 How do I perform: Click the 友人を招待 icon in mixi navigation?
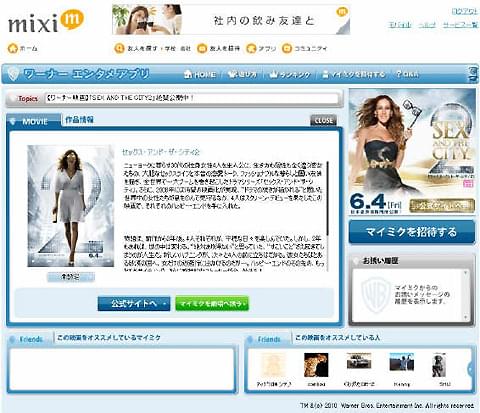tap(202, 48)
